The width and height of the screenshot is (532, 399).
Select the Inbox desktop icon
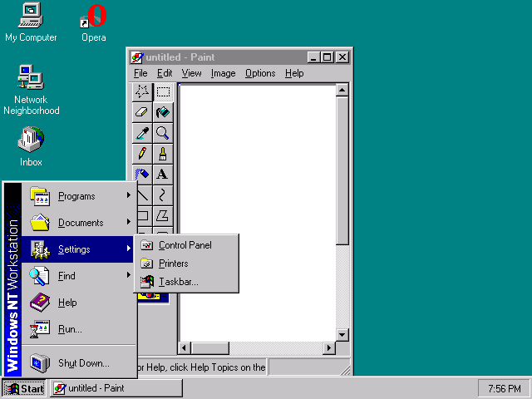[31, 147]
